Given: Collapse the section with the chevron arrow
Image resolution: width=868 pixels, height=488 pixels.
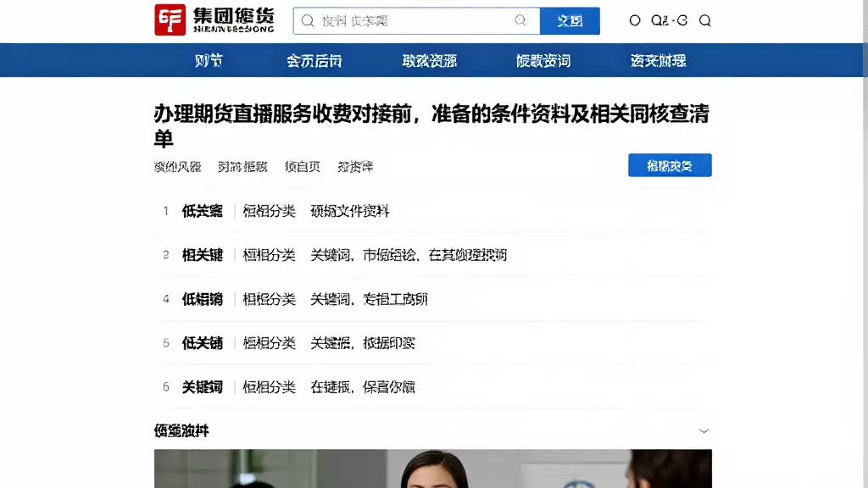Looking at the screenshot, I should tap(704, 430).
